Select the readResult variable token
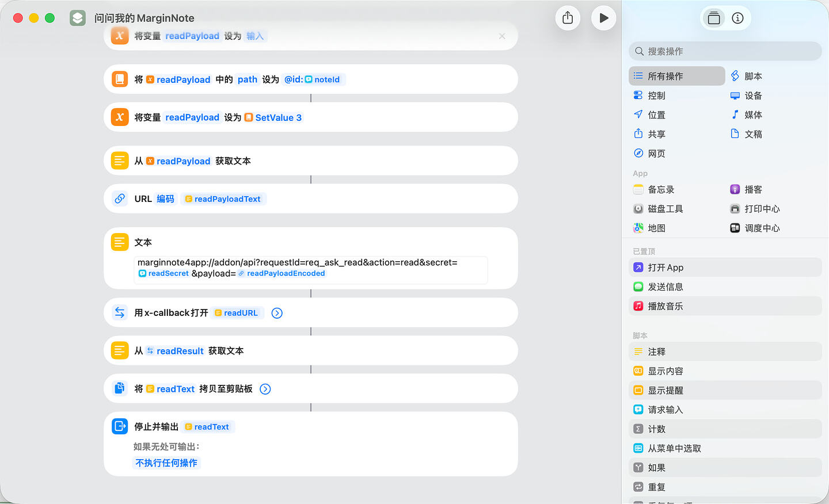Viewport: 829px width, 504px height. tap(175, 351)
